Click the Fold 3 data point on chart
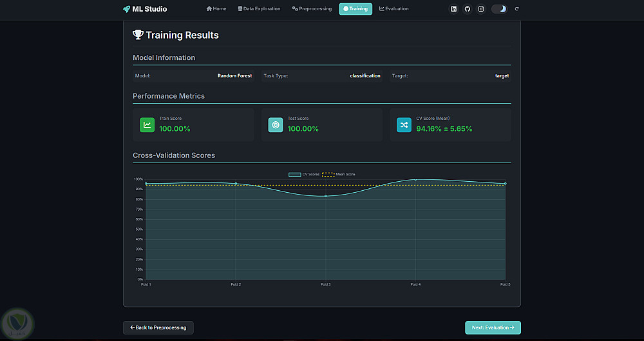The height and width of the screenshot is (341, 644). (326, 196)
